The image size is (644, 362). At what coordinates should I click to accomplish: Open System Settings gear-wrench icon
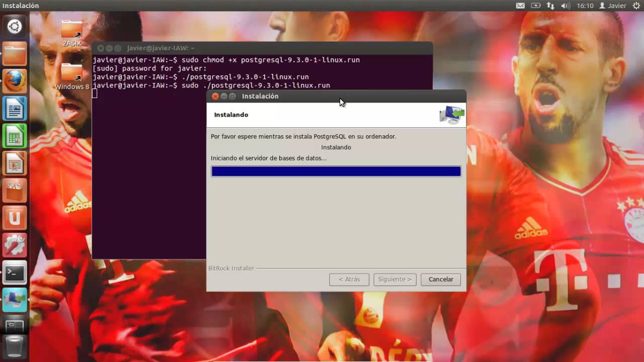(15, 245)
